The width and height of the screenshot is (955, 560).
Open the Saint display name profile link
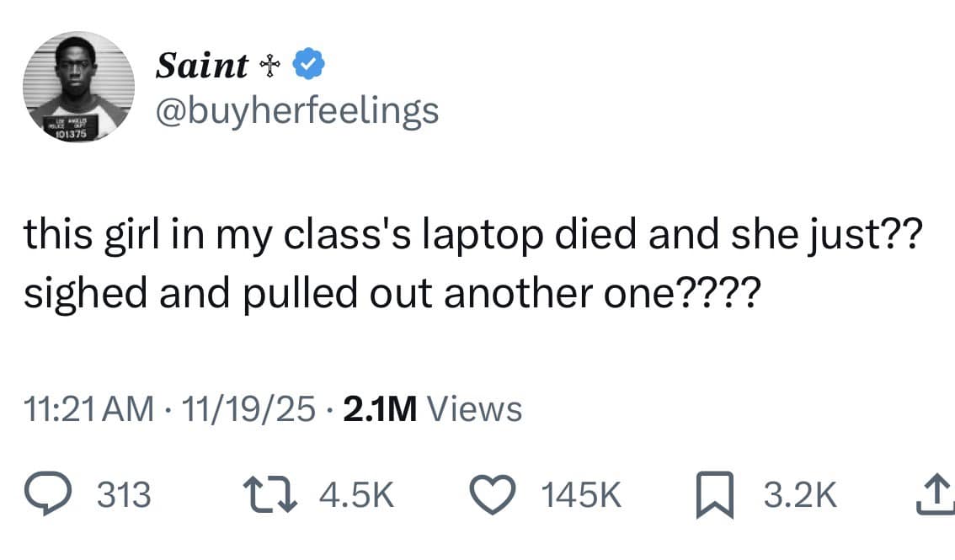click(x=201, y=66)
